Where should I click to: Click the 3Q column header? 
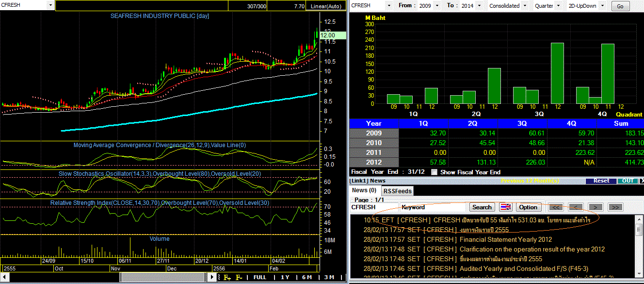coord(522,123)
